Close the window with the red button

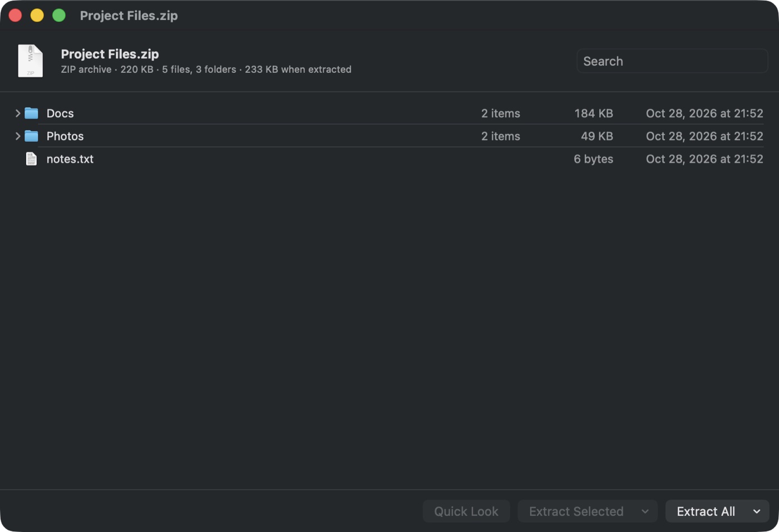pos(16,16)
